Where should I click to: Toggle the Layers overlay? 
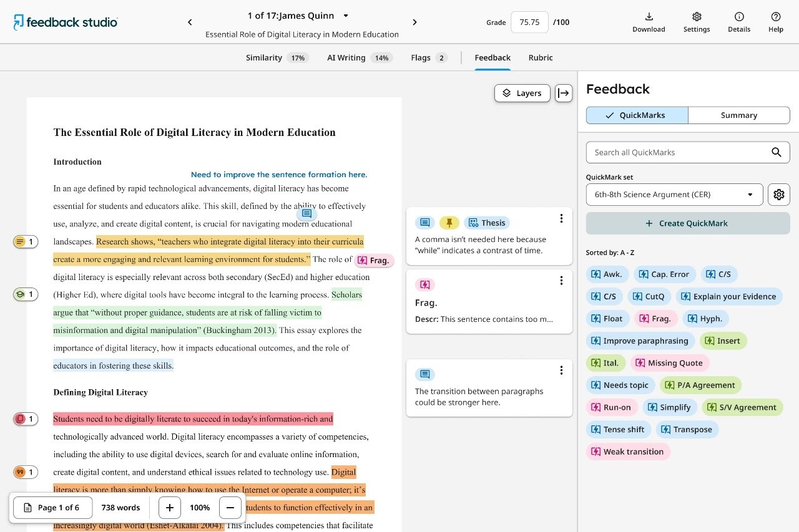[x=522, y=93]
